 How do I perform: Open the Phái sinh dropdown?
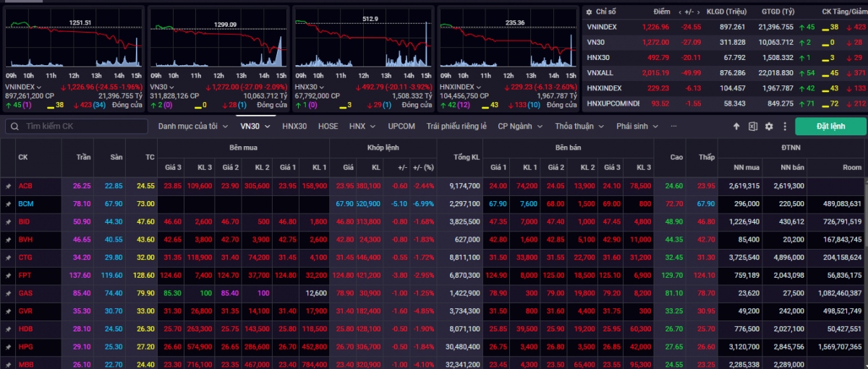coord(637,126)
